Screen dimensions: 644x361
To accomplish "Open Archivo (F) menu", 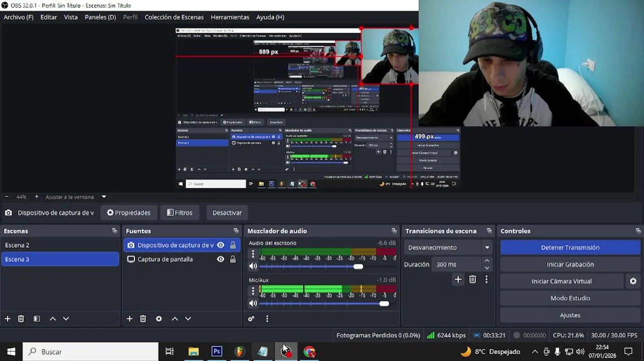I will (x=19, y=17).
